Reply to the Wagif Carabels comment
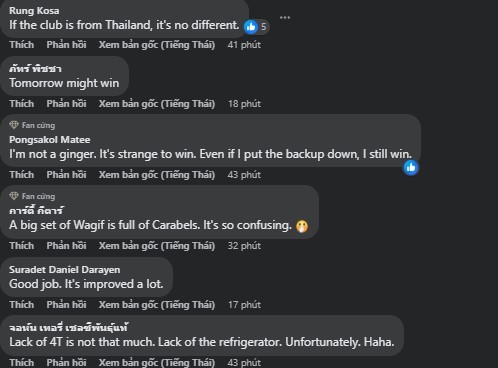Viewport: 498px width, 368px height. [66, 246]
